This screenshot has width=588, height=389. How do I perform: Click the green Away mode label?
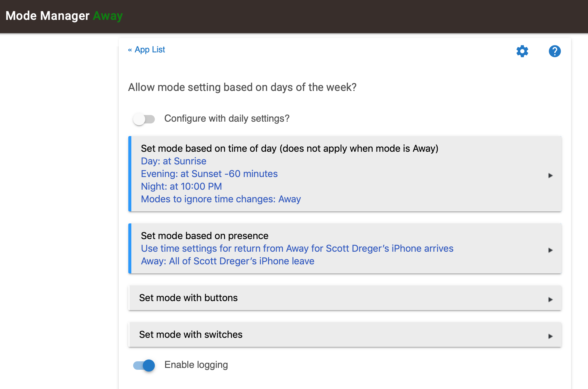pyautogui.click(x=108, y=16)
